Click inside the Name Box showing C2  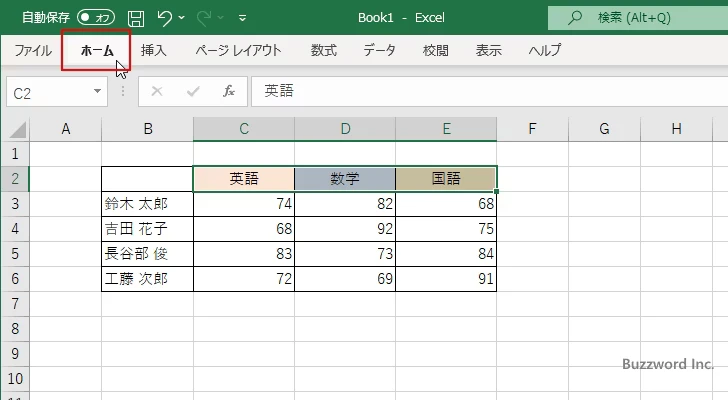[x=47, y=92]
